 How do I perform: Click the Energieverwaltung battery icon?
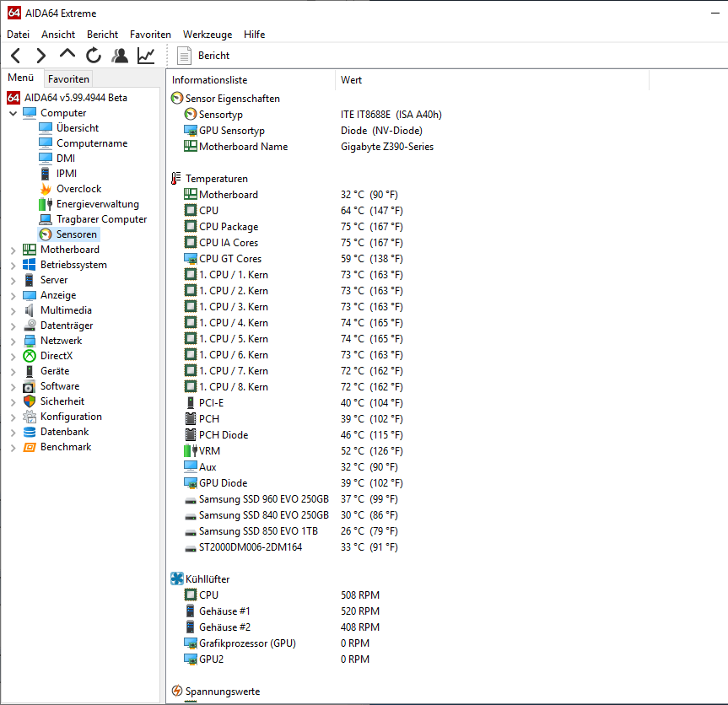point(46,204)
